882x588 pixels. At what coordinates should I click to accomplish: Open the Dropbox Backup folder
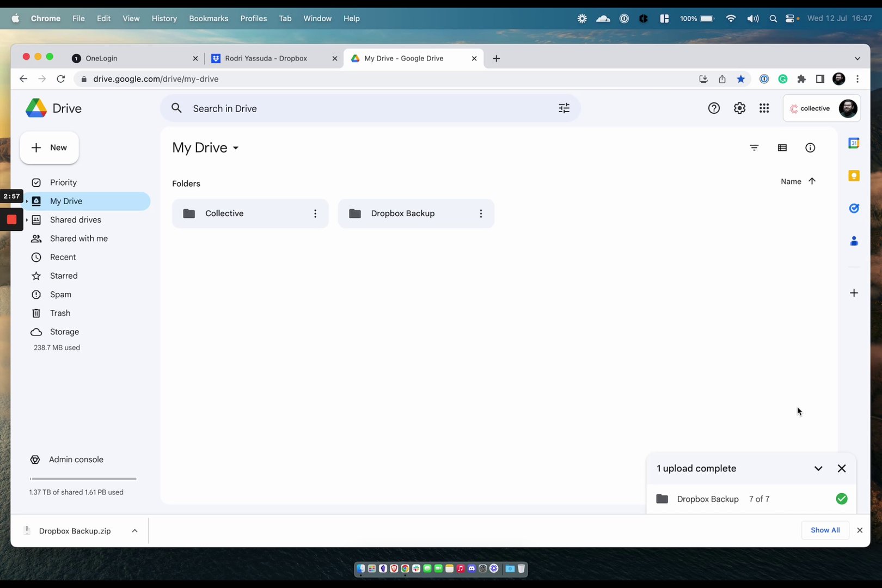click(x=416, y=213)
